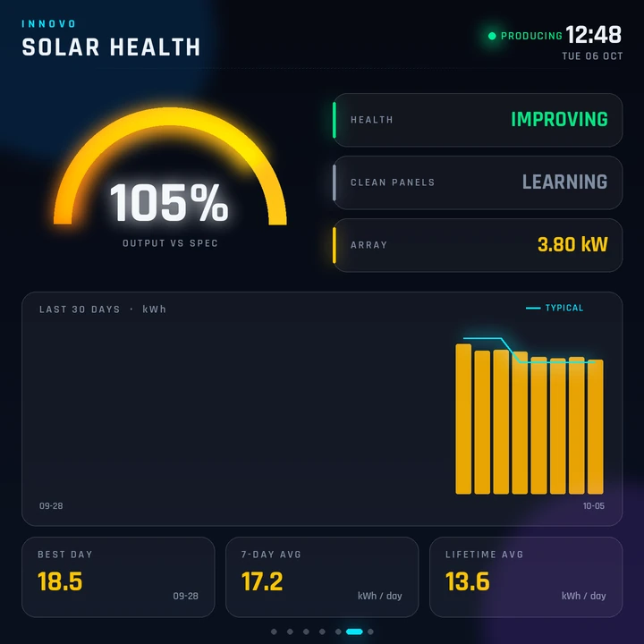Click the OUTPUT VS SPEC caption
The height and width of the screenshot is (644, 644).
(170, 243)
